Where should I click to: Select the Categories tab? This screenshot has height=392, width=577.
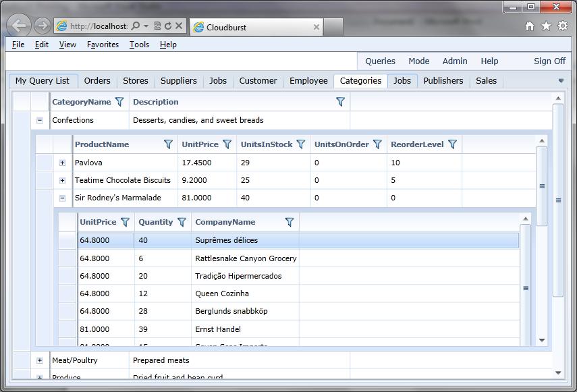coord(360,81)
